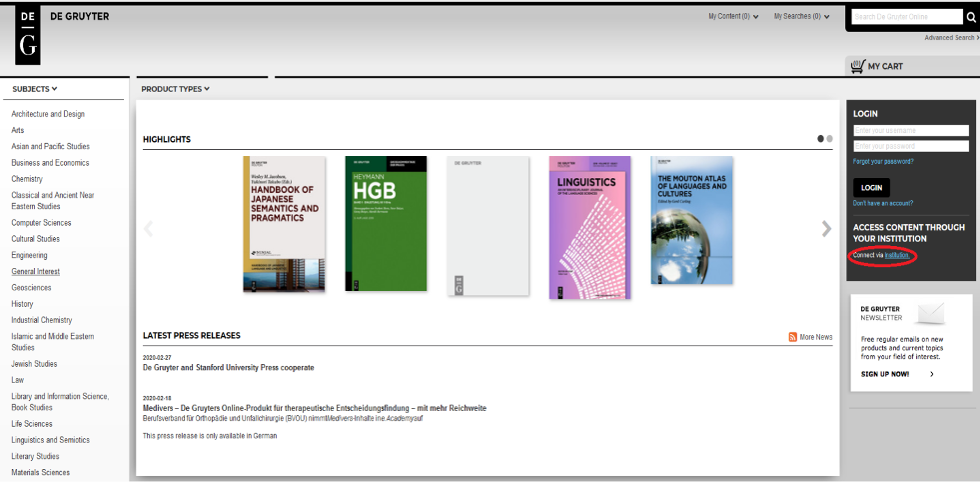Click Don't have an account link
The image size is (980, 483).
click(883, 203)
